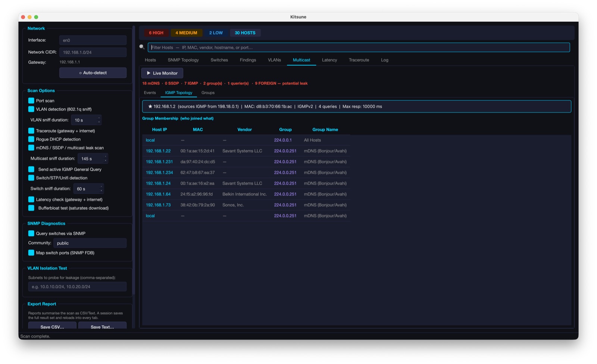Viewport: 597px width, 364px height.
Task: Sort by the Host IP column header
Action: coord(159,129)
